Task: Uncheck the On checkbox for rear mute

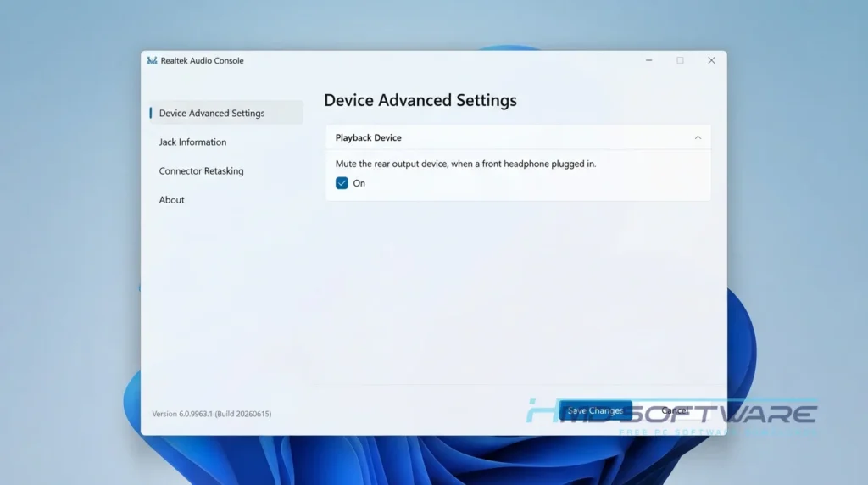Action: tap(342, 183)
